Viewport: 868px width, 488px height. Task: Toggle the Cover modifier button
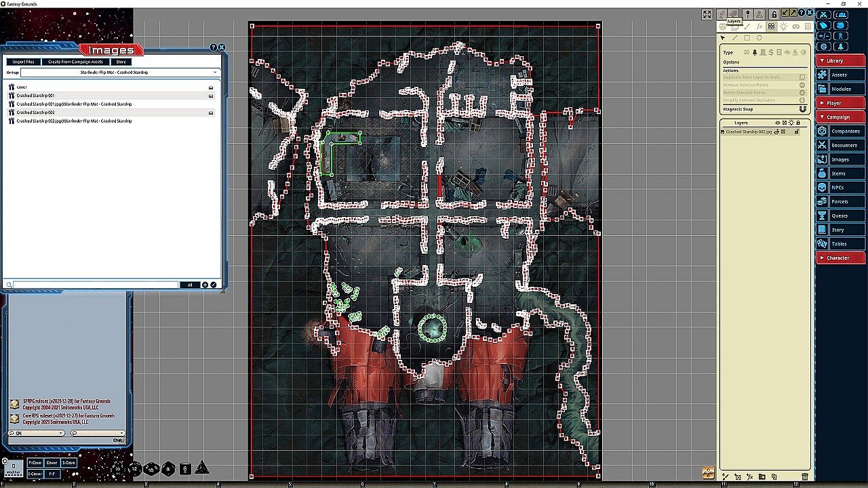tap(52, 463)
